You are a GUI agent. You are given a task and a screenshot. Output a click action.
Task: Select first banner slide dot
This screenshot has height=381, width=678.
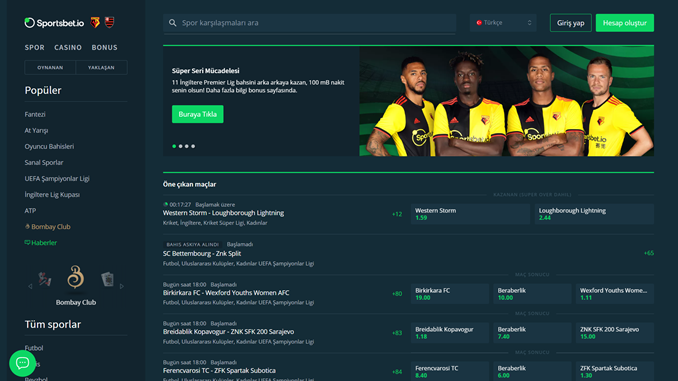174,146
